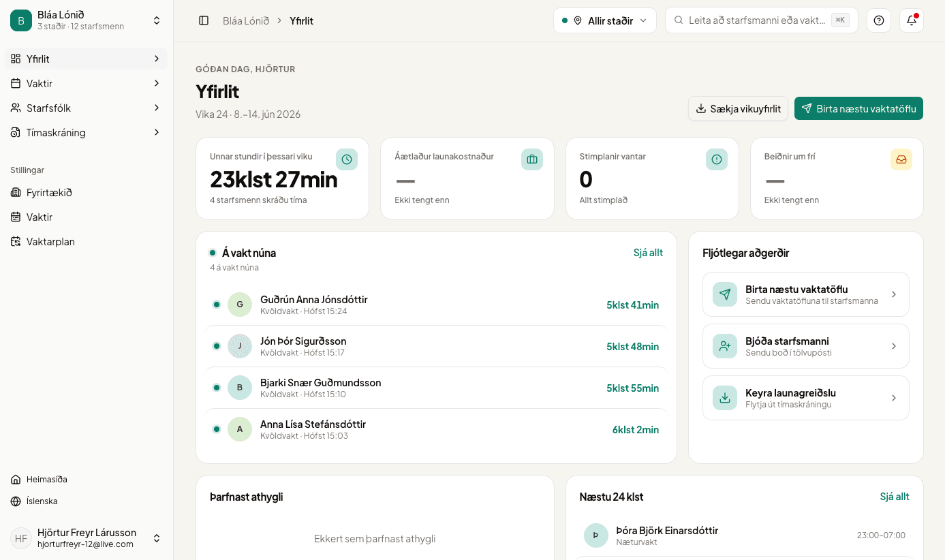Click the inbox icon in Beiðnir um frí card
Screen dimensions: 945x560
click(x=901, y=159)
